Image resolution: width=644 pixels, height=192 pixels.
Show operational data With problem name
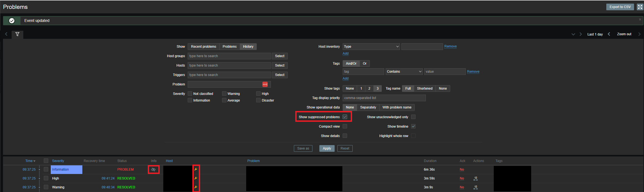397,107
